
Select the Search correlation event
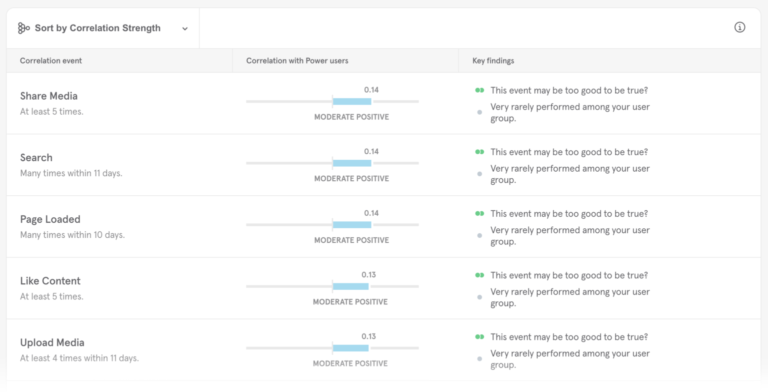click(x=36, y=158)
